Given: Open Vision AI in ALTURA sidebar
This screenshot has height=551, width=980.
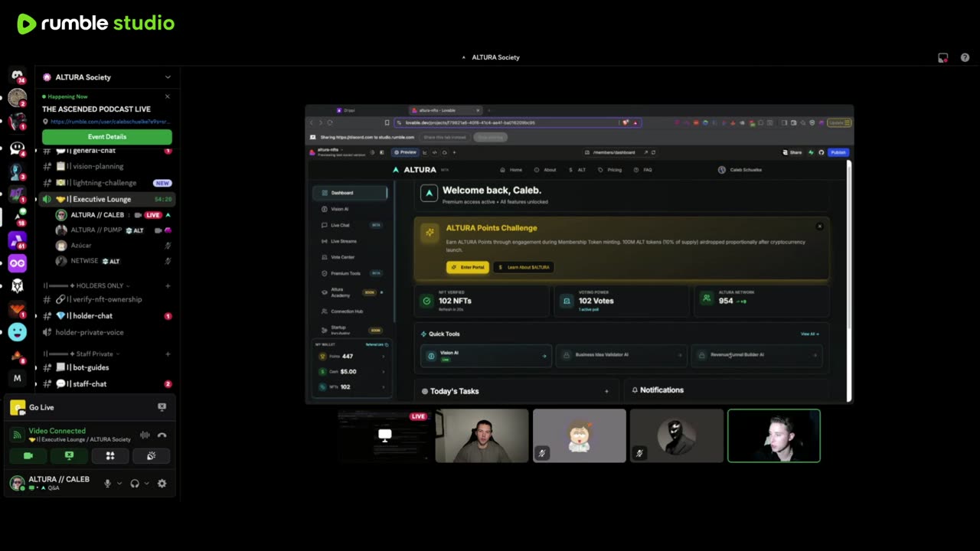Looking at the screenshot, I should pyautogui.click(x=350, y=209).
